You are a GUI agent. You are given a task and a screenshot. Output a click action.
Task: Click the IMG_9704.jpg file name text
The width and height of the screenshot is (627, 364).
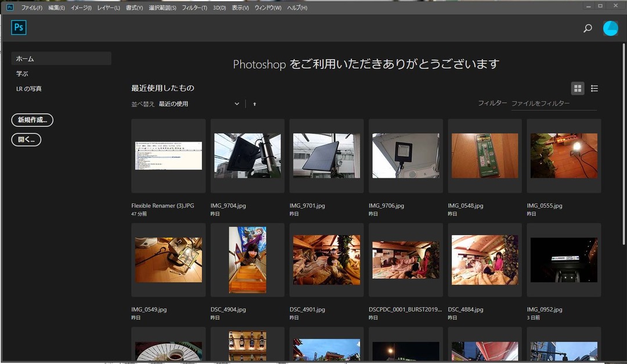pyautogui.click(x=228, y=206)
